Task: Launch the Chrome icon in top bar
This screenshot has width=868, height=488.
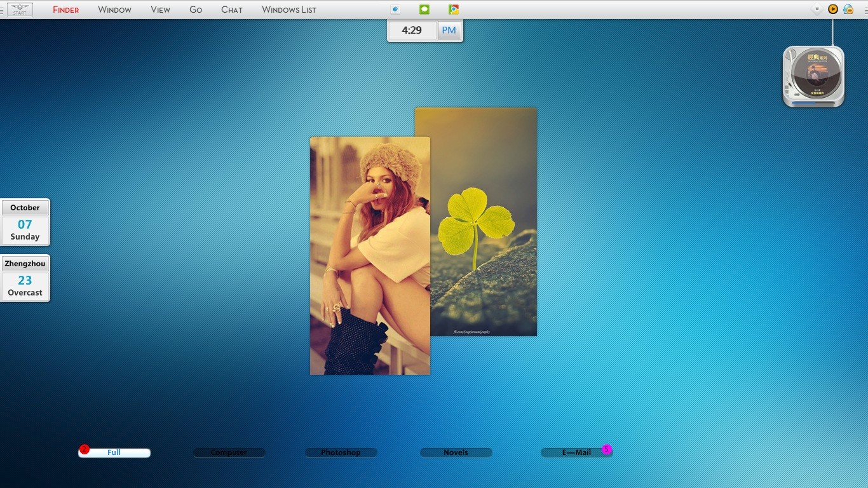Action: (x=453, y=10)
